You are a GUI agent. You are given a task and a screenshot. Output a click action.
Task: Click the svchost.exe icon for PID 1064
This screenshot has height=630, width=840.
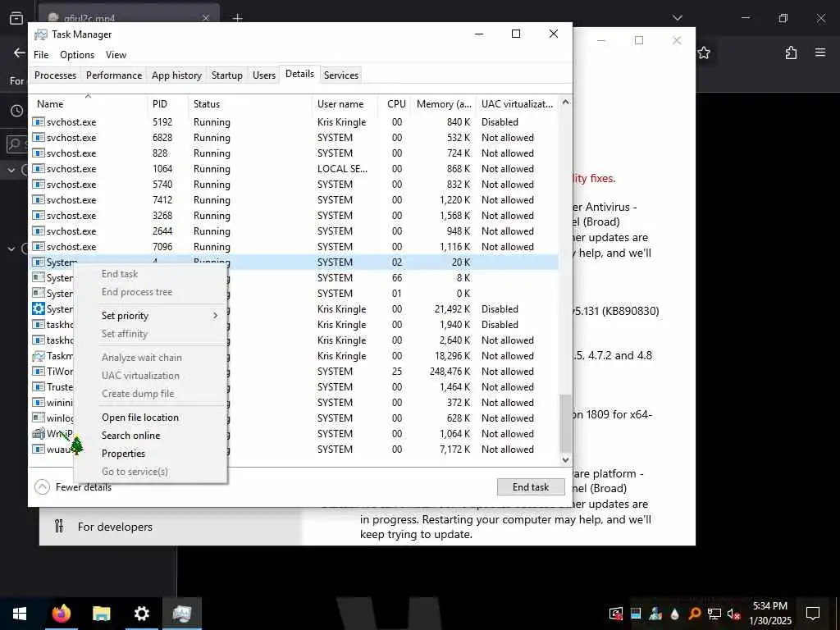tap(38, 169)
